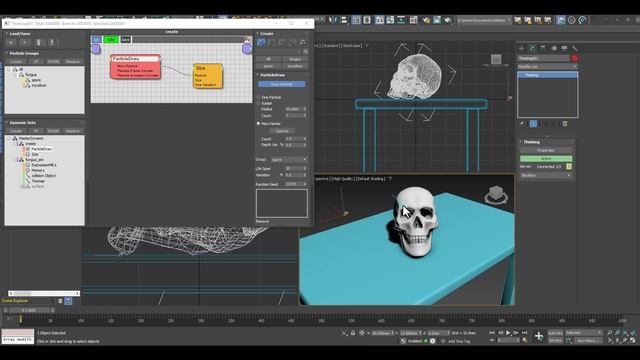Image resolution: width=640 pixels, height=360 pixels.
Task: Click the Draw Particle button
Action: pos(282,84)
